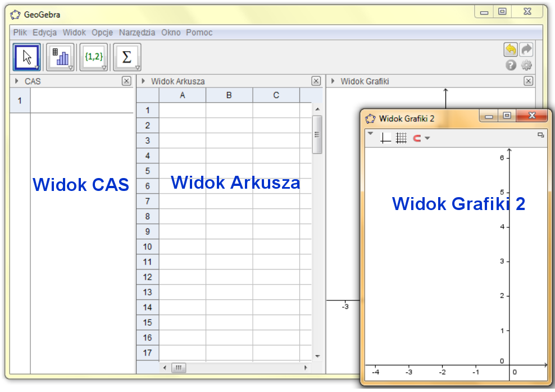Click the CAS row 1 input field
Screen dimensions: 555x392
coord(82,101)
